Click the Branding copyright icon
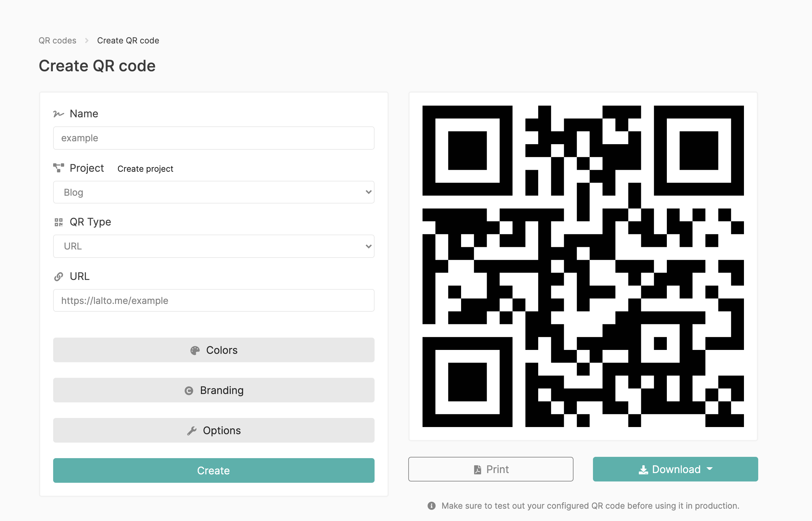 [x=189, y=391]
